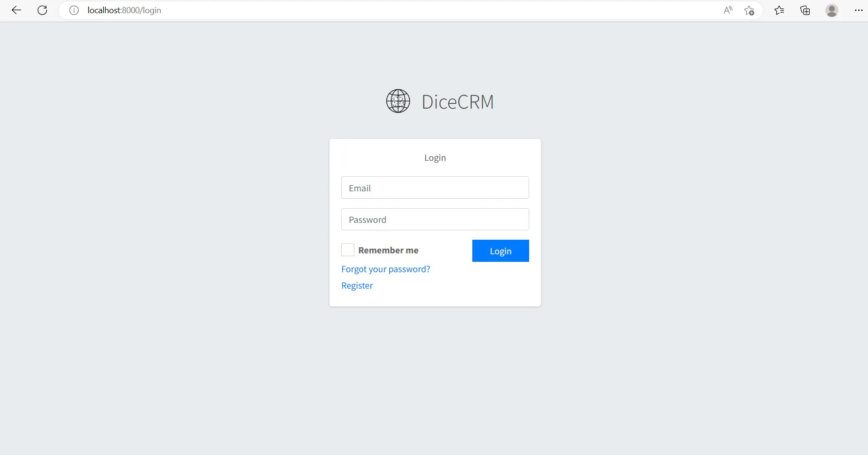Open the Register link

(x=357, y=286)
